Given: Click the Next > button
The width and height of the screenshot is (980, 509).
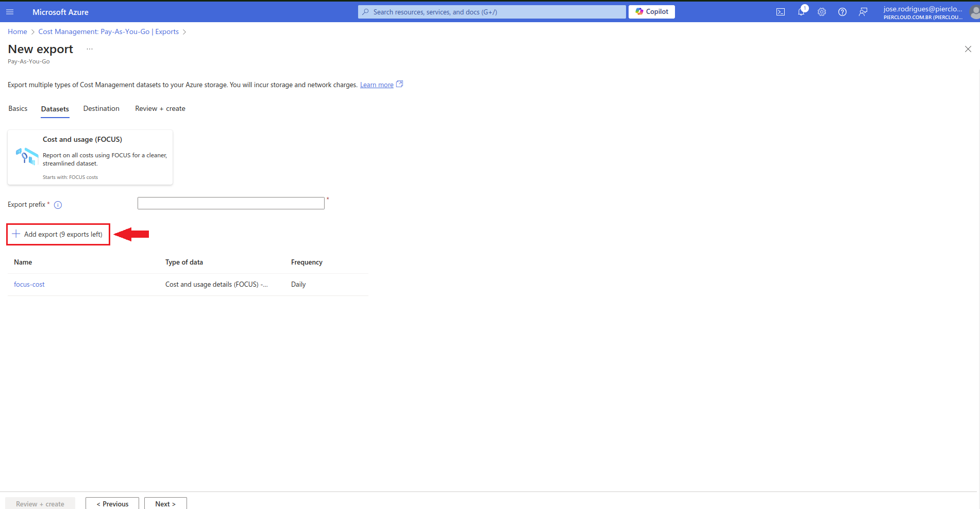Looking at the screenshot, I should pos(165,504).
